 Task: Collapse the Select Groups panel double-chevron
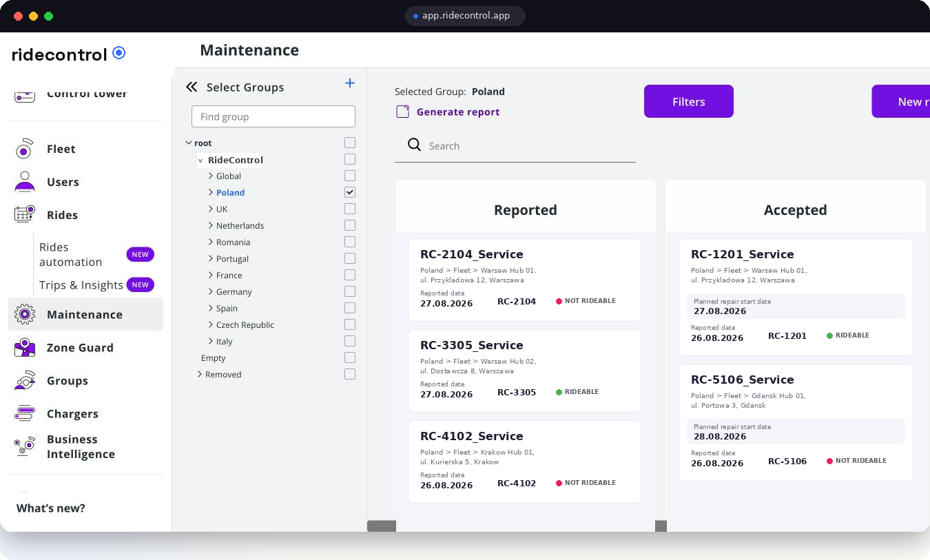click(192, 87)
